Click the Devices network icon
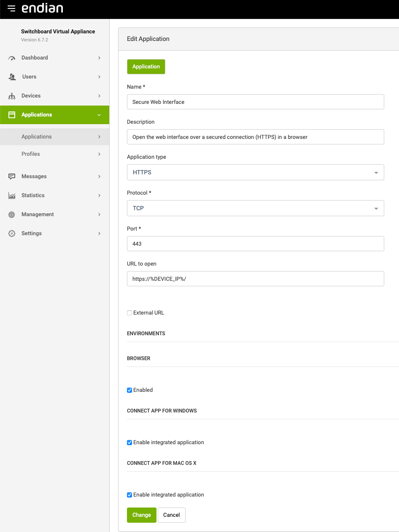The width and height of the screenshot is (399, 532). [12, 96]
